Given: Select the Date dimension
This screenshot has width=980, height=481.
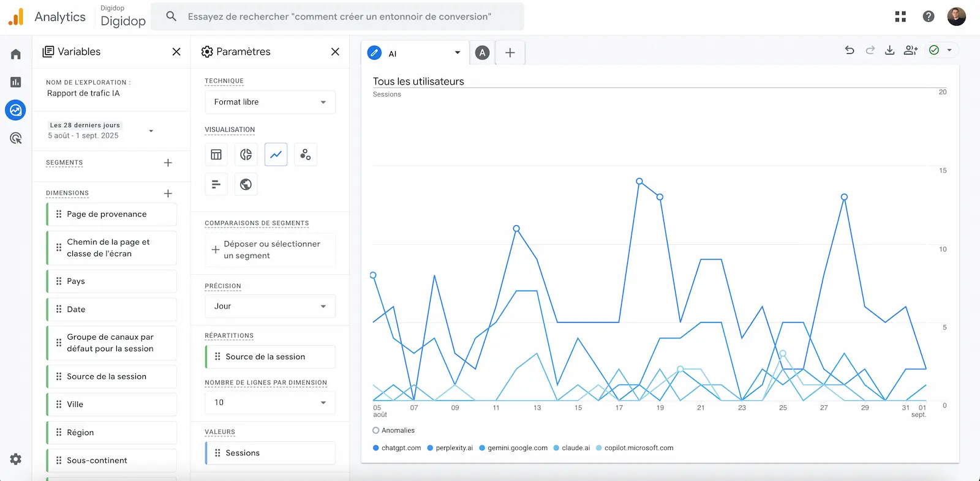Looking at the screenshot, I should pos(111,310).
